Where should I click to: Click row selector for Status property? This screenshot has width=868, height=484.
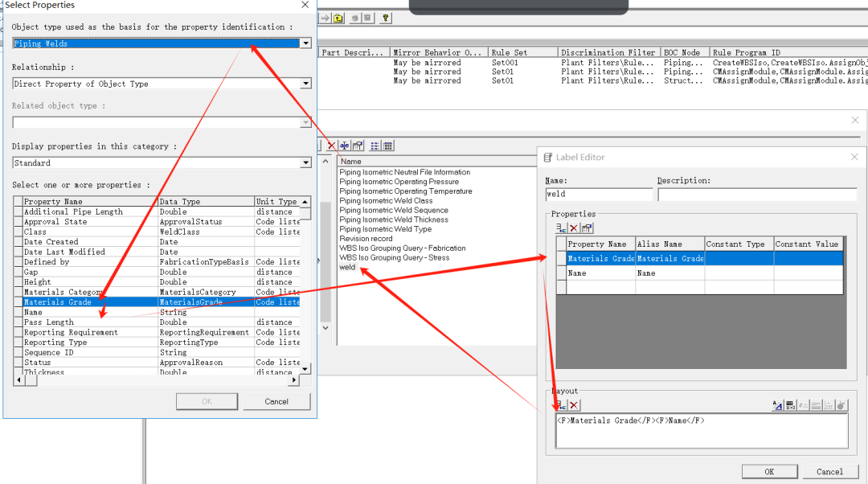click(18, 362)
